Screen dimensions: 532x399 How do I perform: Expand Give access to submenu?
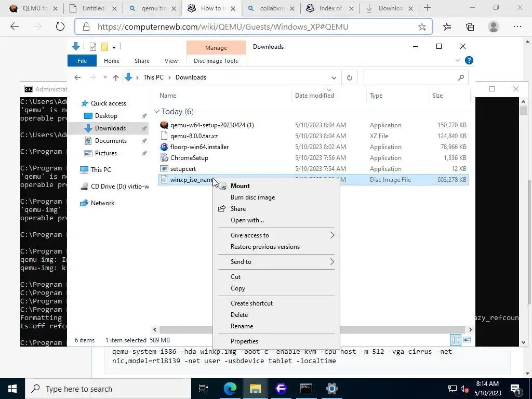276,235
